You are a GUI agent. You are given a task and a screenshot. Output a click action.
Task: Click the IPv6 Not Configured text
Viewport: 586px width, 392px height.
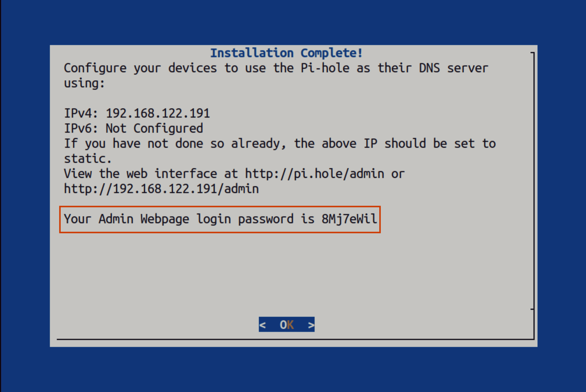tap(133, 128)
